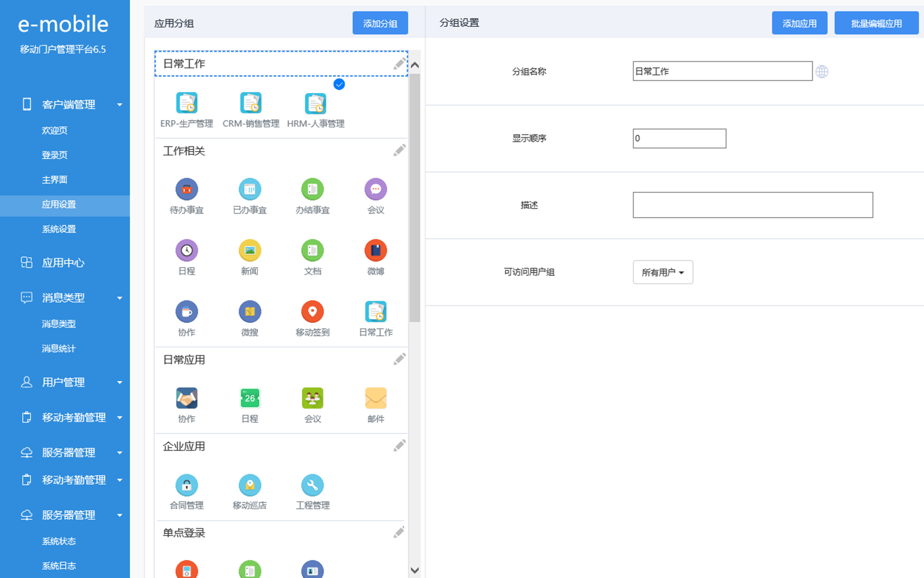Focus the 分组名称 input field
The height and width of the screenshot is (578, 924).
(x=722, y=71)
